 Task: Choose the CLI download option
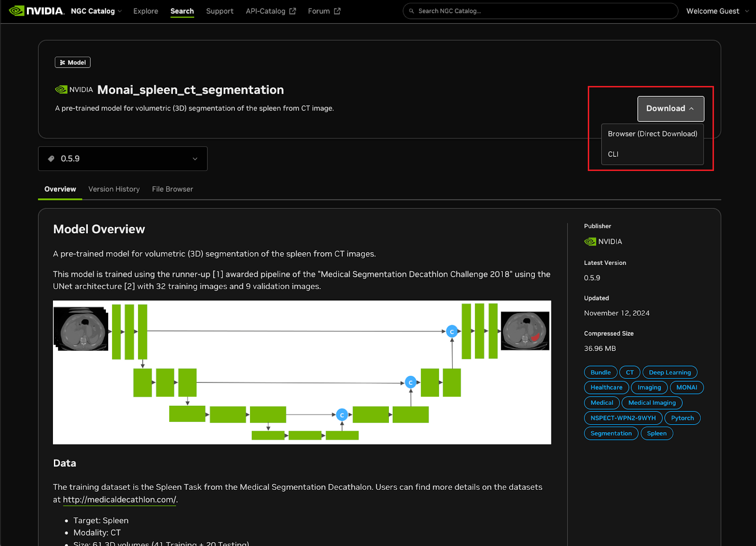(x=652, y=154)
